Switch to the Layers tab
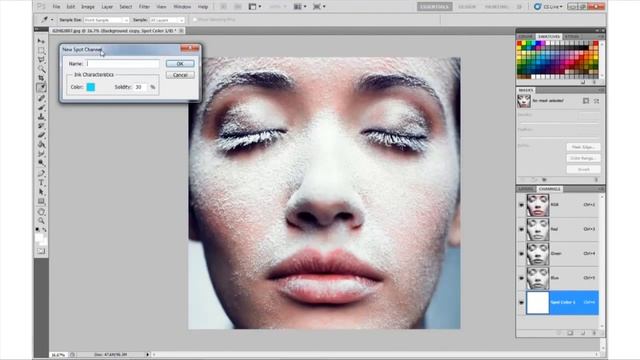 pos(526,189)
